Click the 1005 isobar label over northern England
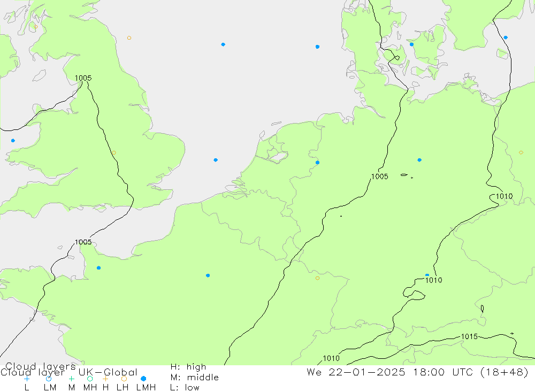Image resolution: width=535 pixels, height=392 pixels. (83, 78)
